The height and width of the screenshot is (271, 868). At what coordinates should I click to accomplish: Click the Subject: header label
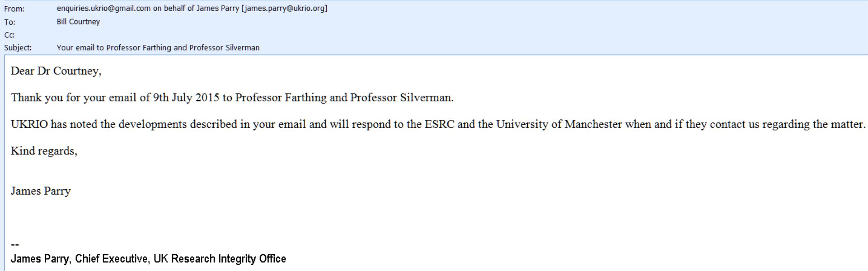click(x=18, y=48)
